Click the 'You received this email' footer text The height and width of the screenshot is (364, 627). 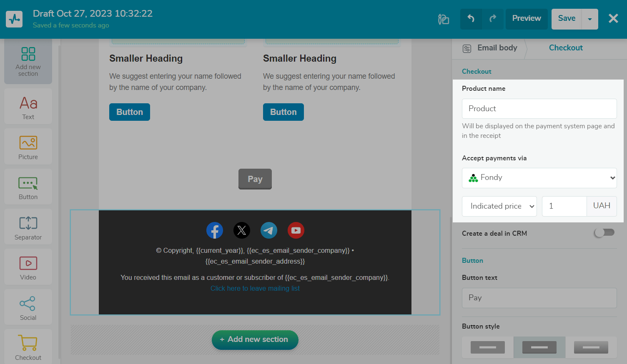coord(255,277)
